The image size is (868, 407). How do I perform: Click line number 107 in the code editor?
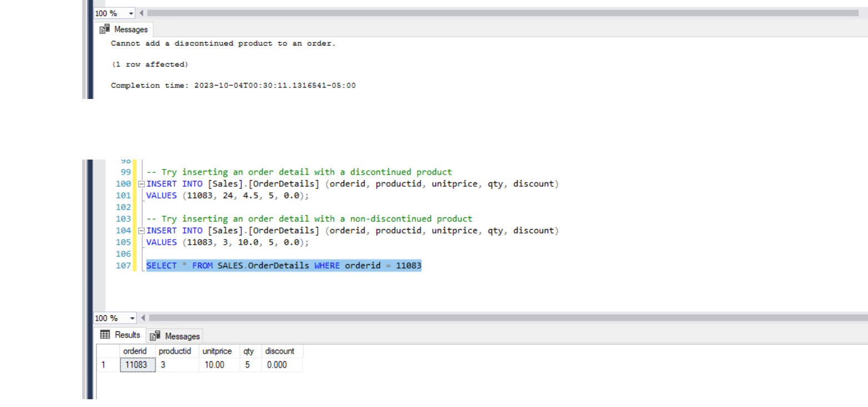click(123, 265)
